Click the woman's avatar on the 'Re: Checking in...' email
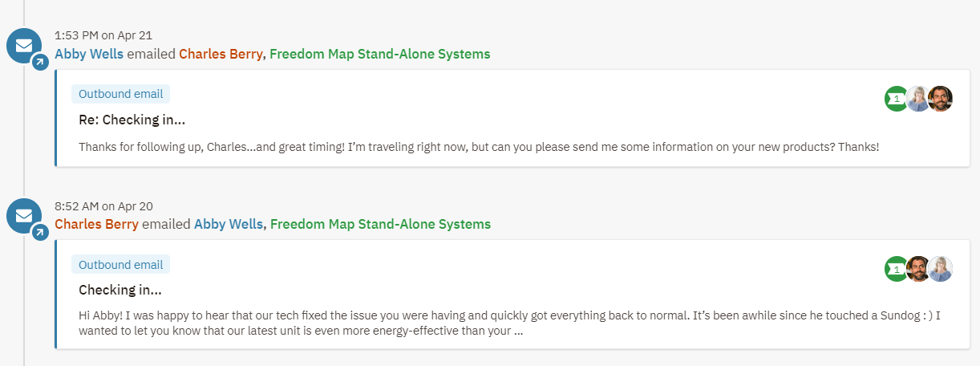Screen dimensions: 980x366 (x=918, y=99)
